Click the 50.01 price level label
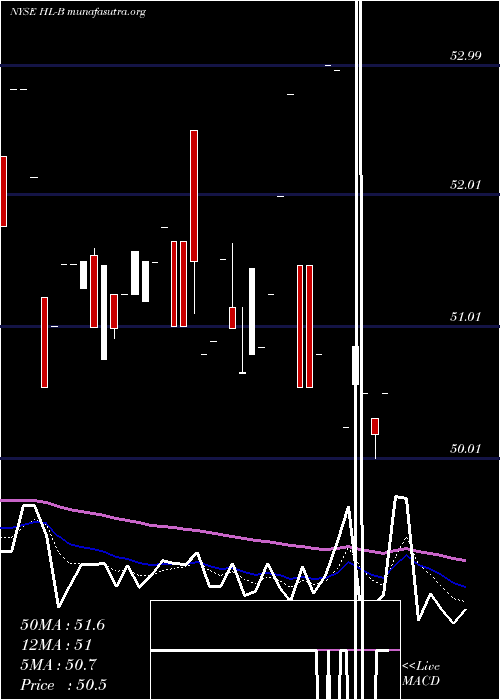Image resolution: width=500 pixels, height=700 pixels. pyautogui.click(x=466, y=448)
